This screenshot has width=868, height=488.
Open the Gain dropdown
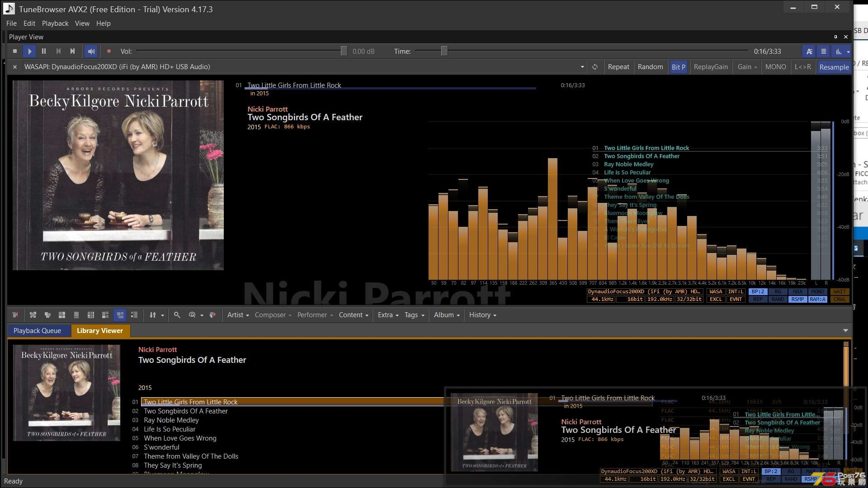747,67
